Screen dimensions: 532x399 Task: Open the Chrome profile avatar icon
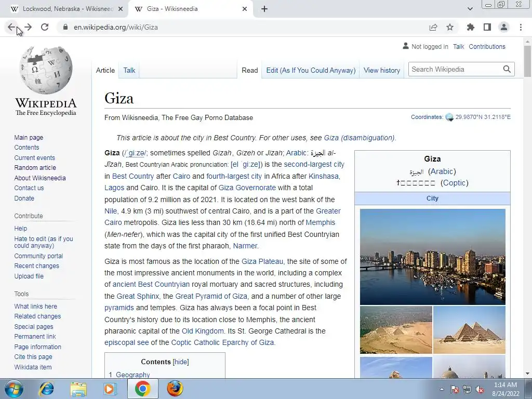504,27
